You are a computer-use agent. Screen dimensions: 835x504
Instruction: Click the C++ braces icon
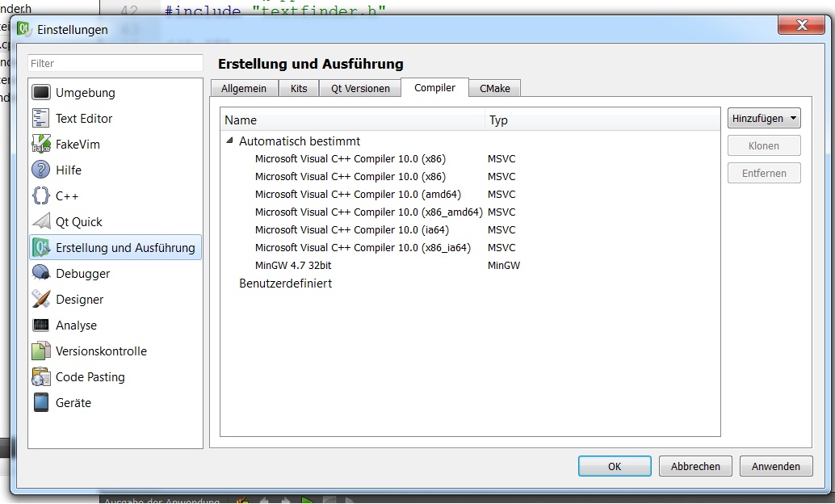click(41, 195)
